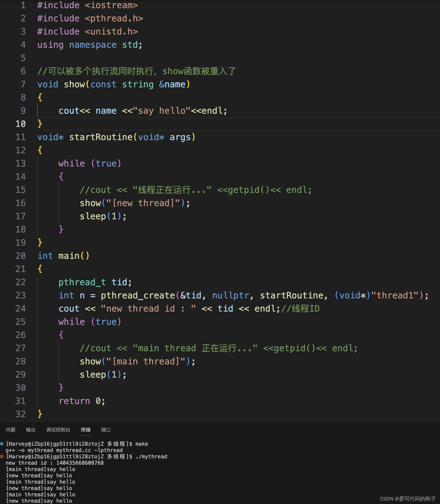Click 'const string &name' parameter
The width and height of the screenshot is (440, 504).
[138, 84]
